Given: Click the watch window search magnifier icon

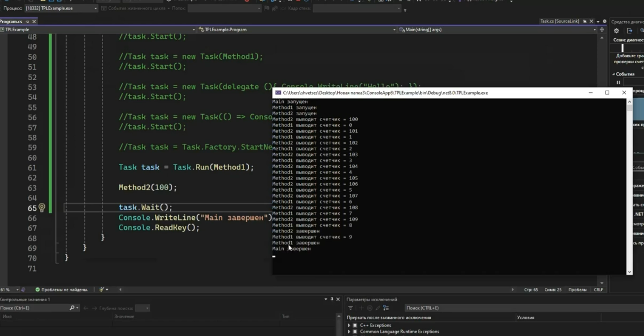Looking at the screenshot, I should (x=72, y=308).
